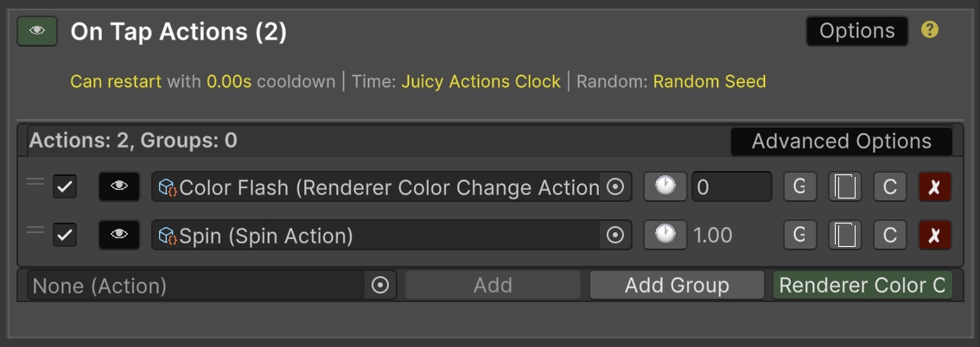Toggle eye visibility for Color Flash action

point(119,186)
